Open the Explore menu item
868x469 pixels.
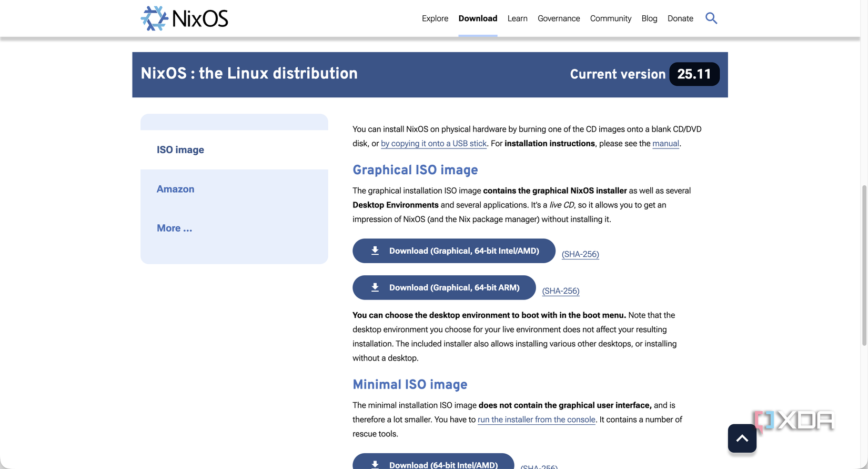pos(435,18)
